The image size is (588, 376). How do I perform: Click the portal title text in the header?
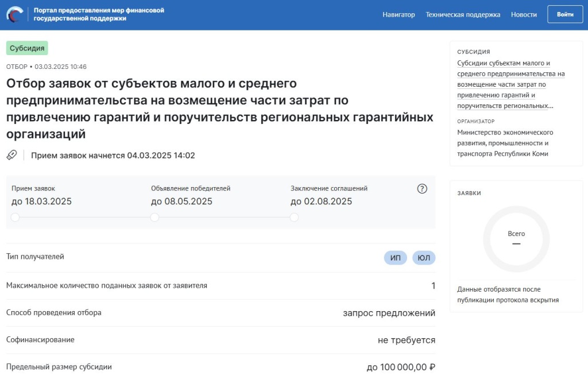(x=99, y=14)
